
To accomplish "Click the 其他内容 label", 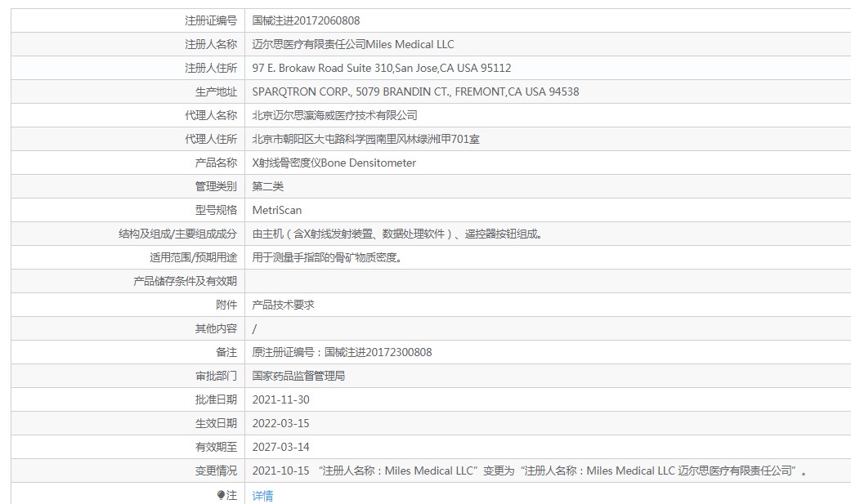I will coord(216,328).
